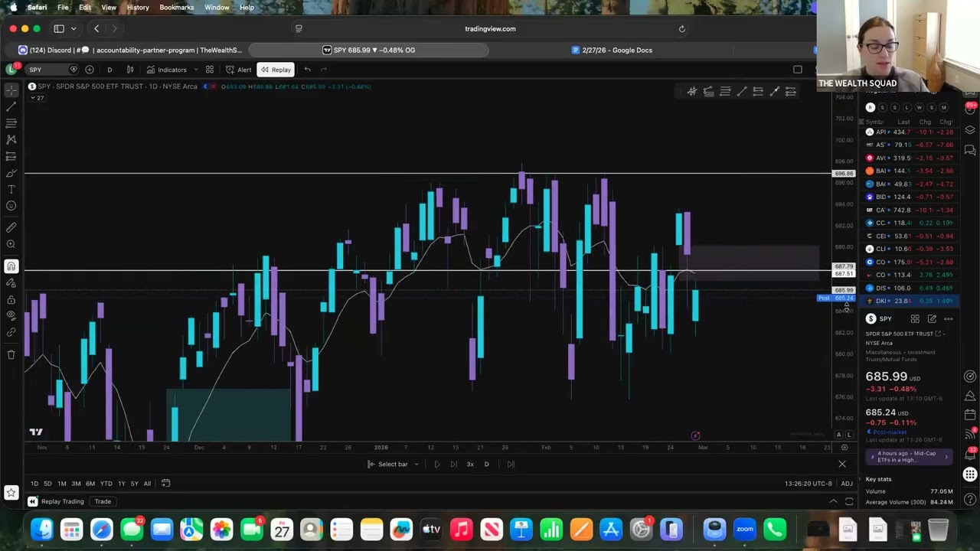This screenshot has width=980, height=551.
Task: Open the Safari Bookmarks menu
Action: (176, 8)
